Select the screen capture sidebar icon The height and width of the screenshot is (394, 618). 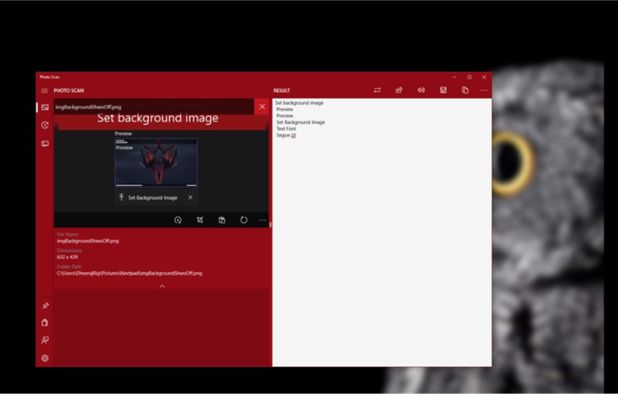coord(45,143)
